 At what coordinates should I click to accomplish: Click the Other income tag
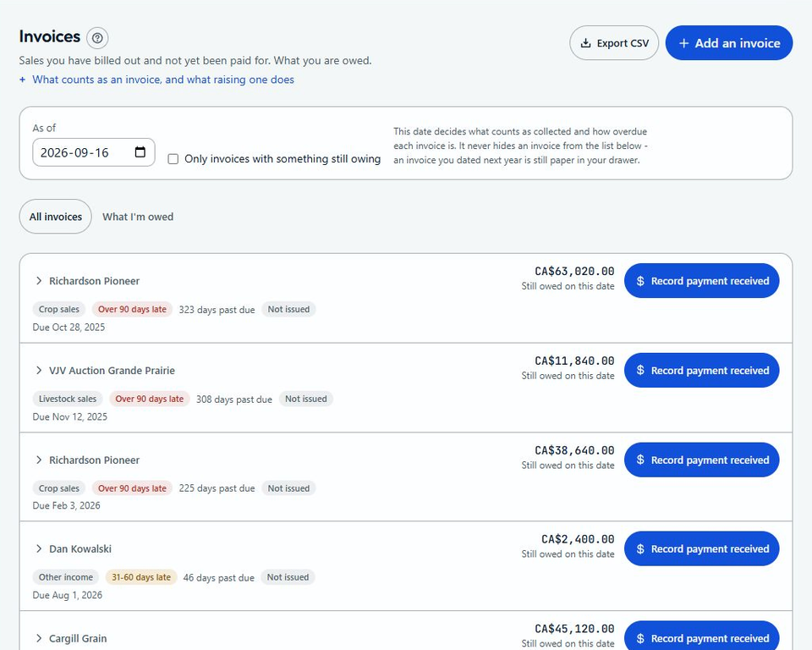coord(66,577)
